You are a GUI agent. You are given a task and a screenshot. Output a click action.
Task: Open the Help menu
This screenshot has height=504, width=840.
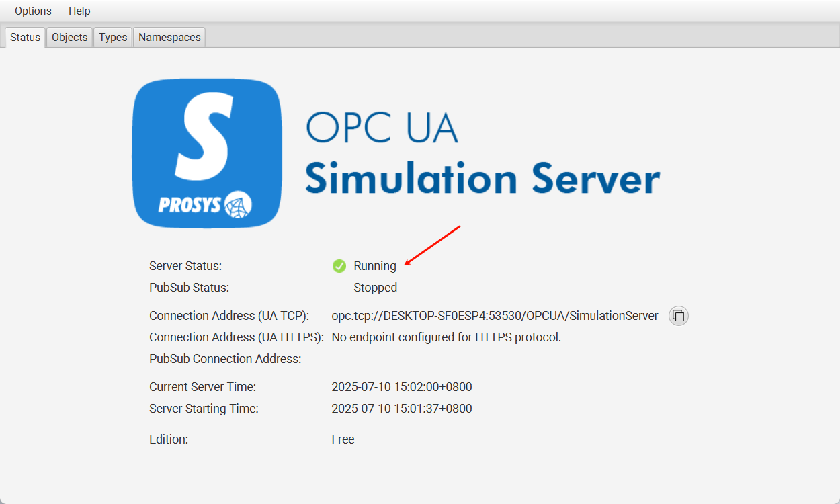click(x=79, y=11)
